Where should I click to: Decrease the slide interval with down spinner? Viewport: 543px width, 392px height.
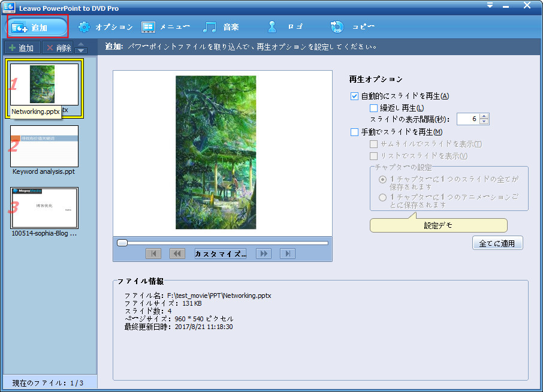[x=484, y=122]
